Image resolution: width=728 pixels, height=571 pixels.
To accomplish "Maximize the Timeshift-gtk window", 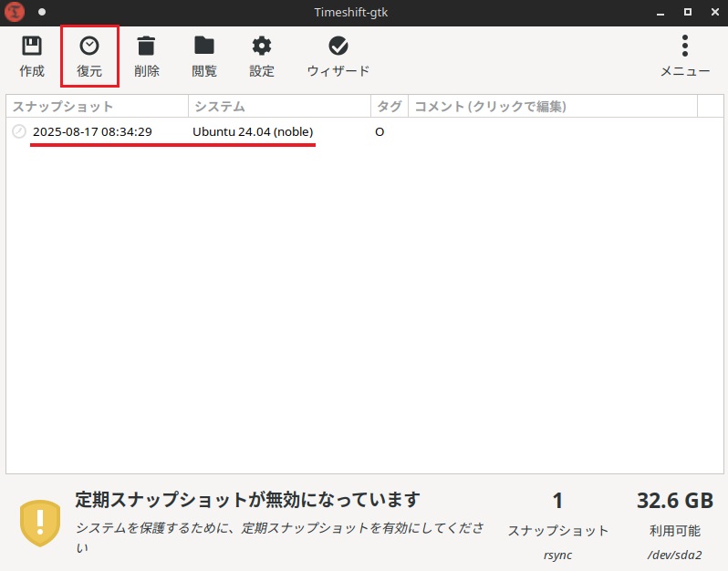I will tap(688, 12).
